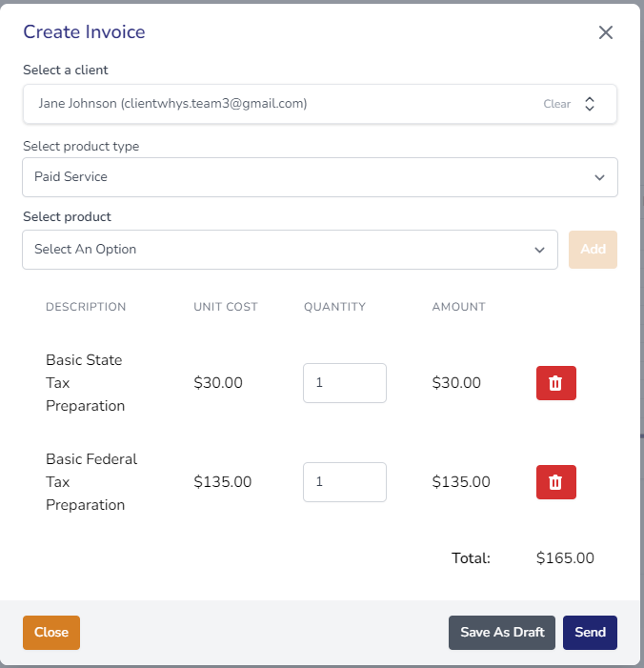The width and height of the screenshot is (644, 668).
Task: Clear the selected client Jane Johnson
Action: pyautogui.click(x=556, y=104)
